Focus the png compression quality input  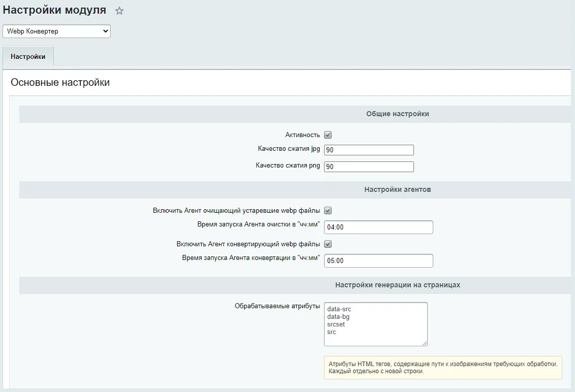click(369, 167)
